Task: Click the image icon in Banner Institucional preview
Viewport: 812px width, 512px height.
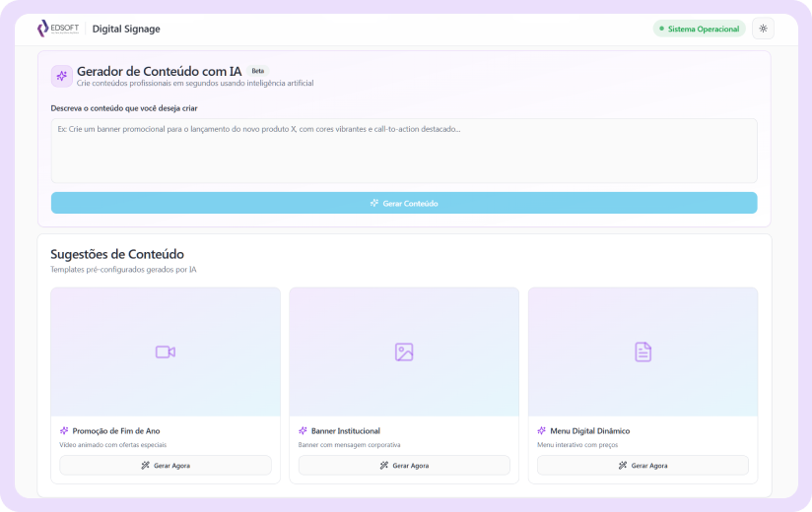Action: (404, 352)
